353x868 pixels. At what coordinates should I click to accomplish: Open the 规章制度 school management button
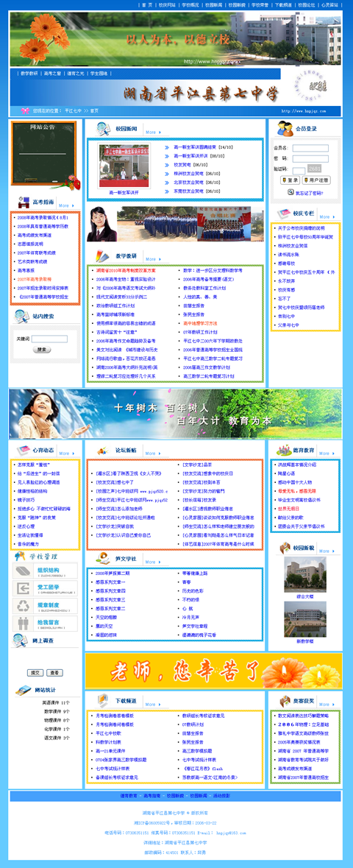tap(46, 606)
